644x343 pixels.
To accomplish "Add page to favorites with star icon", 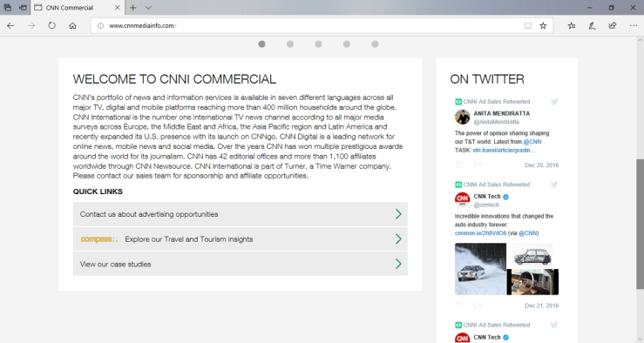I will point(543,25).
